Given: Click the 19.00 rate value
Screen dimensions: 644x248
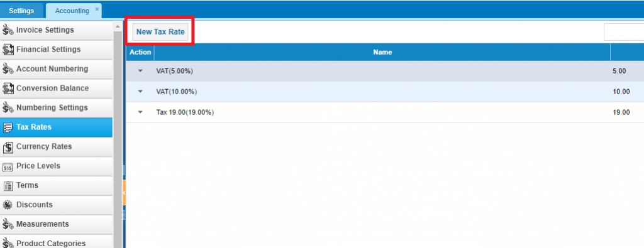Looking at the screenshot, I should click(x=621, y=112).
